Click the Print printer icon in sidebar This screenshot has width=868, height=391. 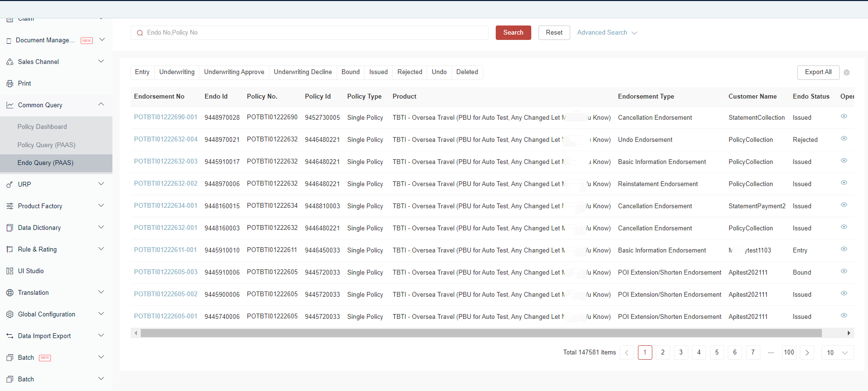click(10, 84)
